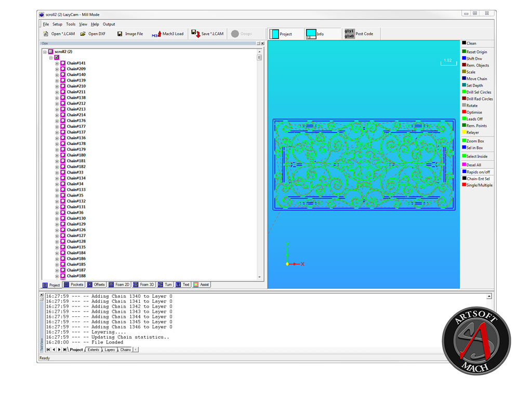Click the tree panel scroll down arrow
The height and width of the screenshot is (399, 532).
tap(260, 277)
